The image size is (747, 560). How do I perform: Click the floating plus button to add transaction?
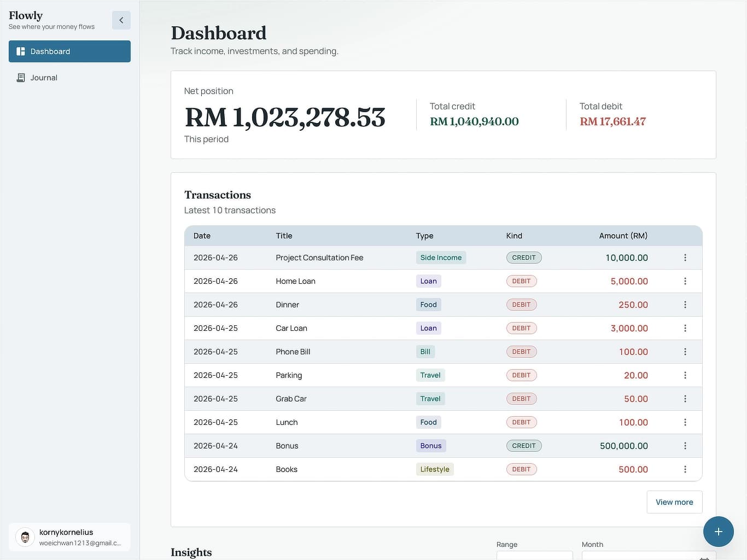tap(719, 531)
